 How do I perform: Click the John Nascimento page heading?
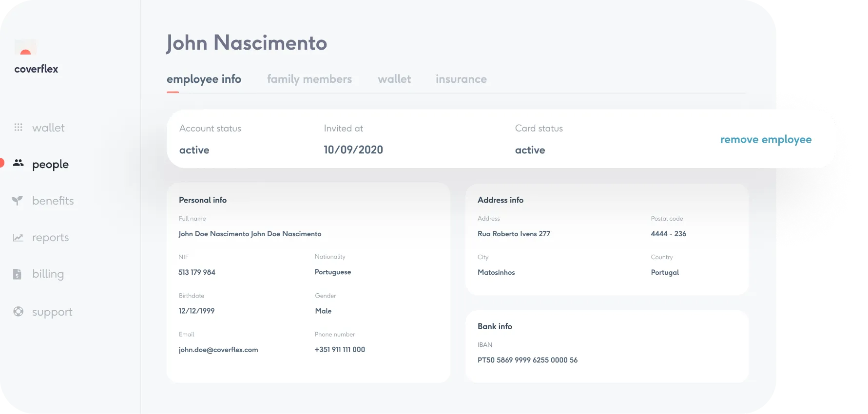tap(246, 43)
